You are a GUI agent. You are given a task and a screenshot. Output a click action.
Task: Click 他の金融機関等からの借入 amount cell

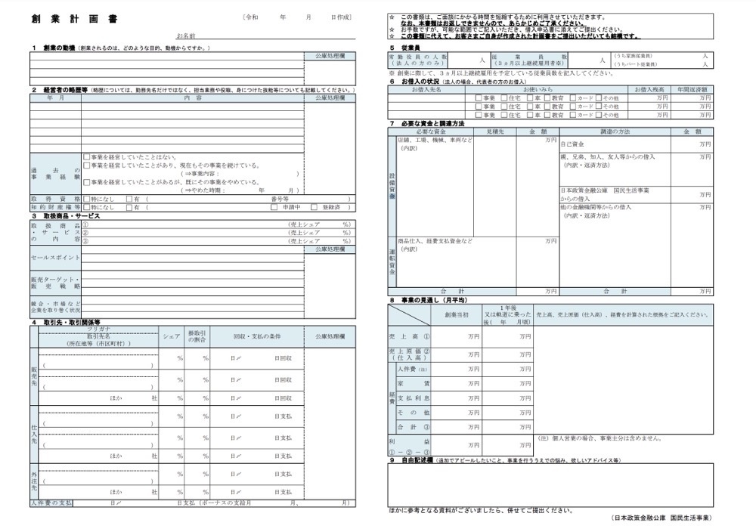[x=692, y=246]
